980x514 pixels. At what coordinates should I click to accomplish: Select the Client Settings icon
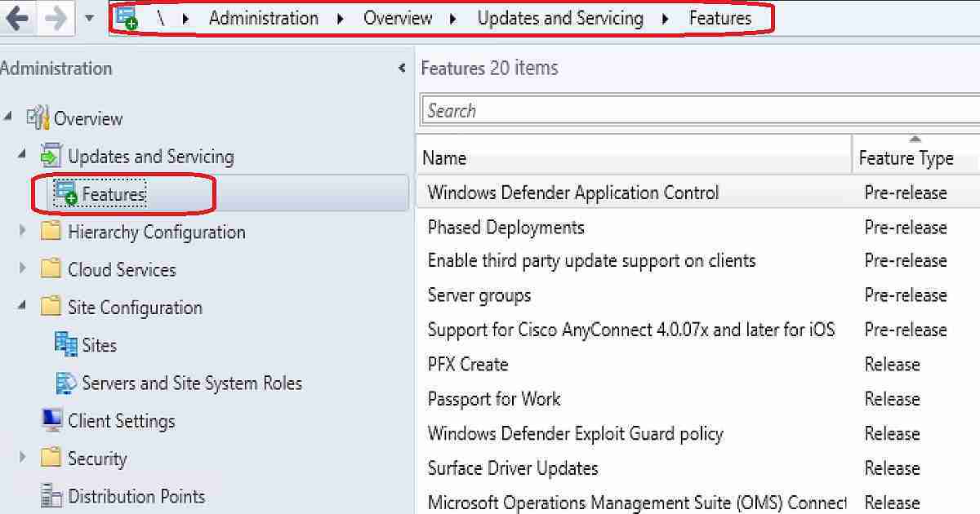[52, 421]
